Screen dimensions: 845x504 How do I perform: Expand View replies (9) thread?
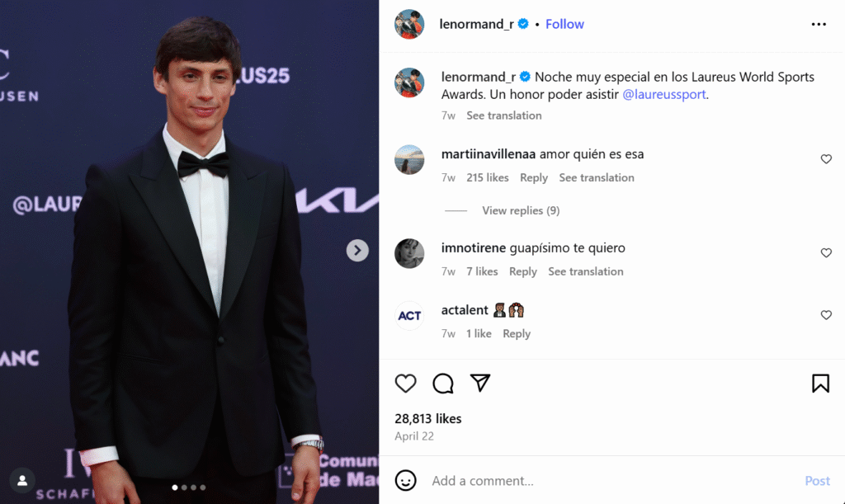coord(520,210)
